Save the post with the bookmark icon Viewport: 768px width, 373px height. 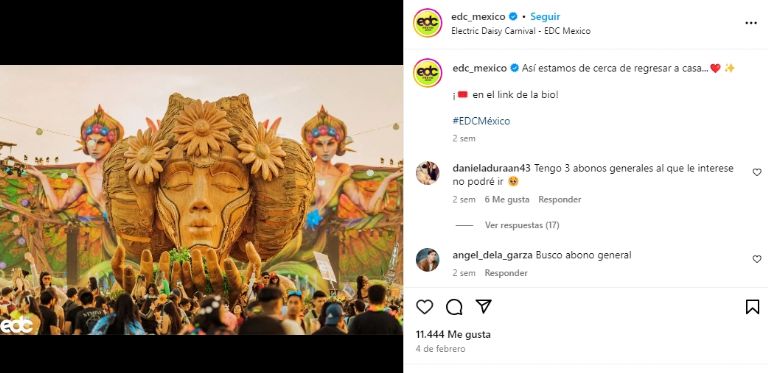[752, 307]
